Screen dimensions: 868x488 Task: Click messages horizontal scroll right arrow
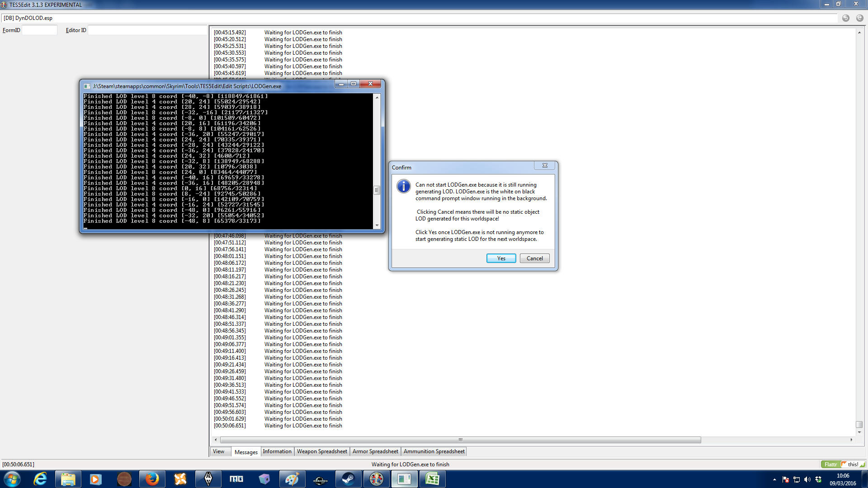click(x=851, y=440)
